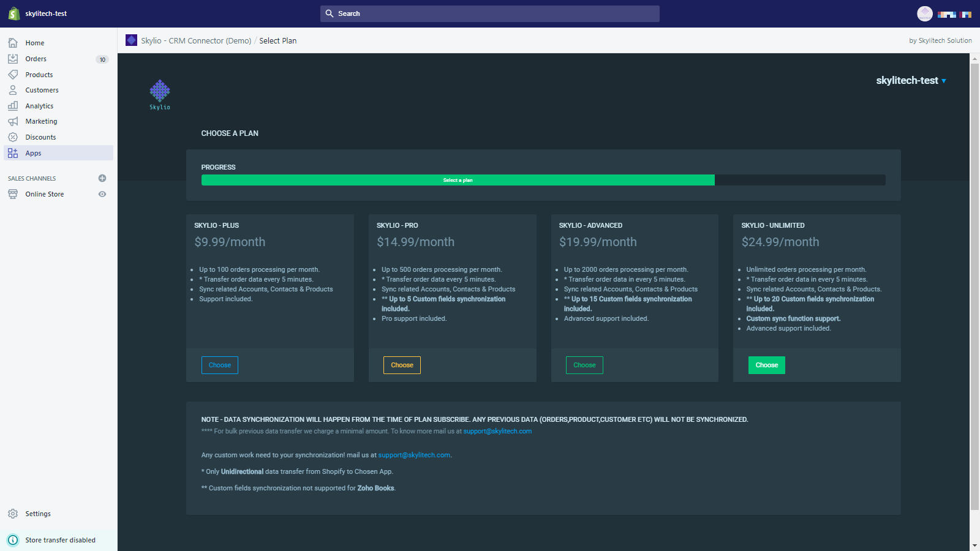Click the Products tag icon
Screen dimensions: 980x551
tap(13, 75)
